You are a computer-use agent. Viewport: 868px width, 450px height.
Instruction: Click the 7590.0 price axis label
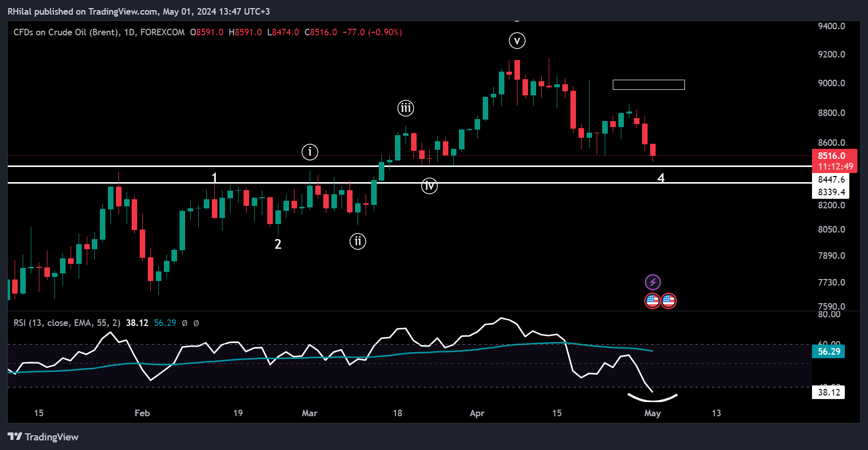click(831, 306)
